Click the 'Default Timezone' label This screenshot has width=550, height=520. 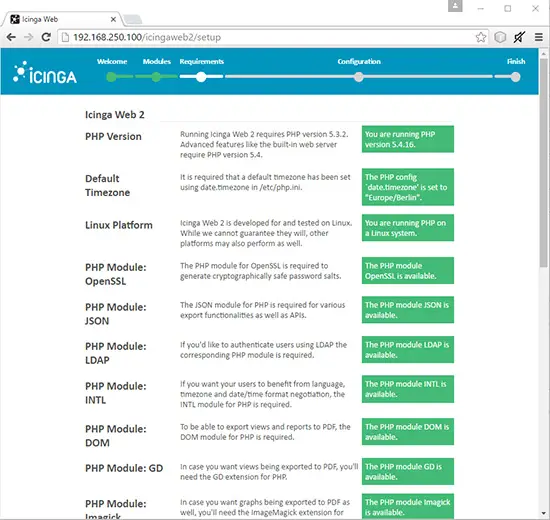107,185
